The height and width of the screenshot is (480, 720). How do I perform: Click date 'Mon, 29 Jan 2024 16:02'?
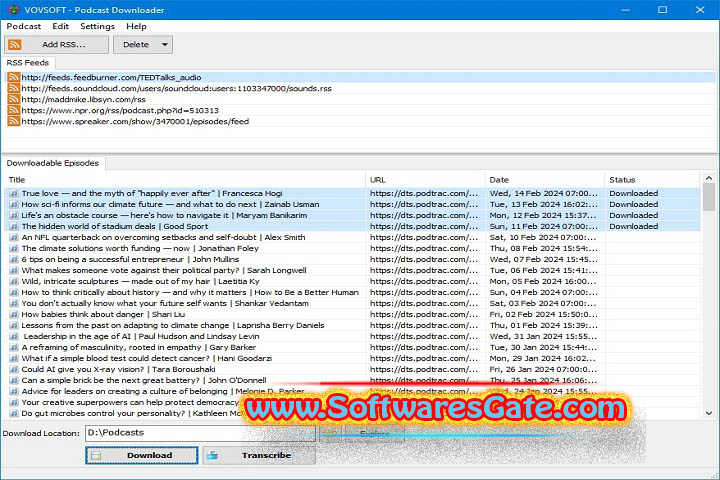543,359
